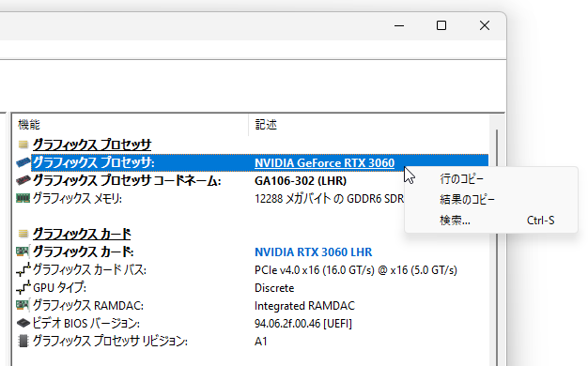The height and width of the screenshot is (366, 588).
Task: Click the bus icon beside グラフィックス カード バス
Action: [23, 269]
